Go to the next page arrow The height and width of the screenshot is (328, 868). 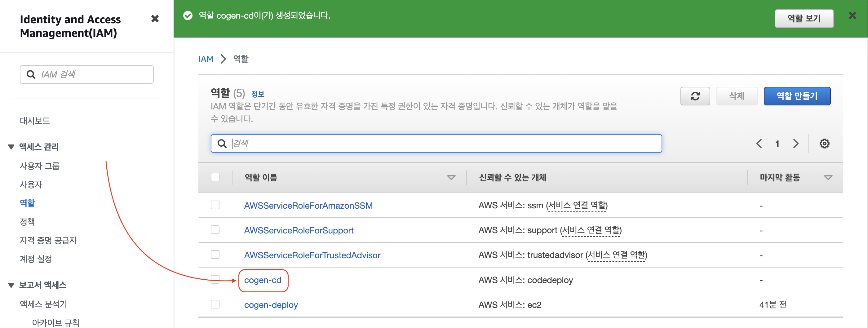[795, 144]
